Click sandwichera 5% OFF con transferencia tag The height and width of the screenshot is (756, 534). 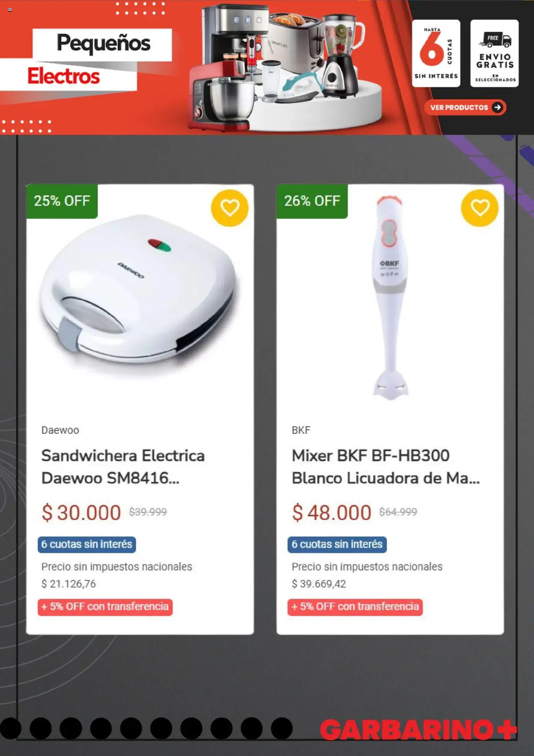105,607
